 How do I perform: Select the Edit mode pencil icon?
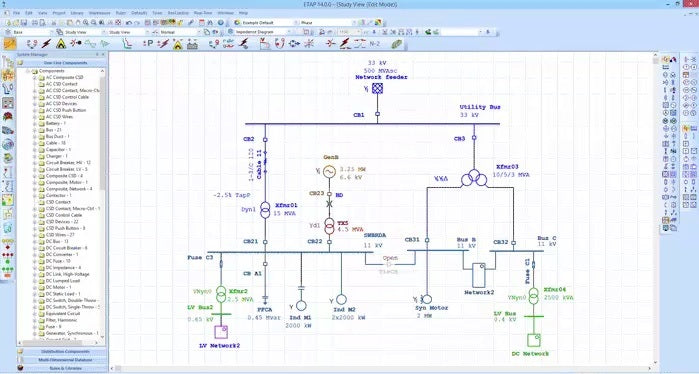point(10,43)
